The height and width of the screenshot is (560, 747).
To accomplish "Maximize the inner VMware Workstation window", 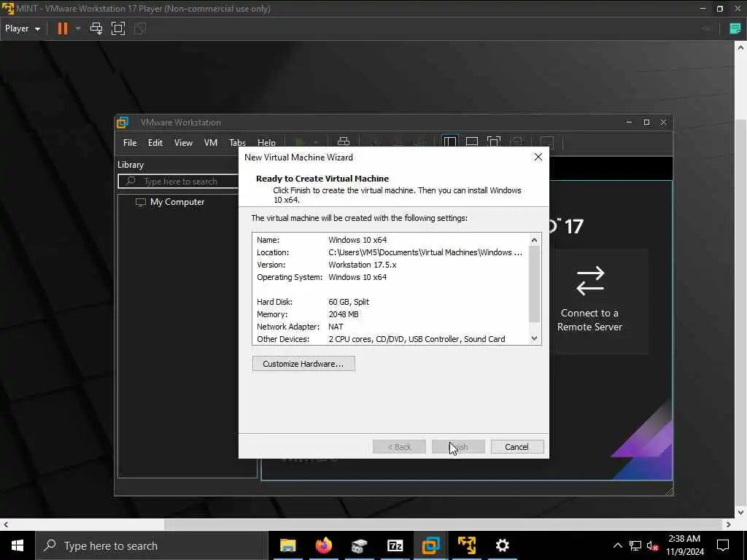I will (x=646, y=122).
